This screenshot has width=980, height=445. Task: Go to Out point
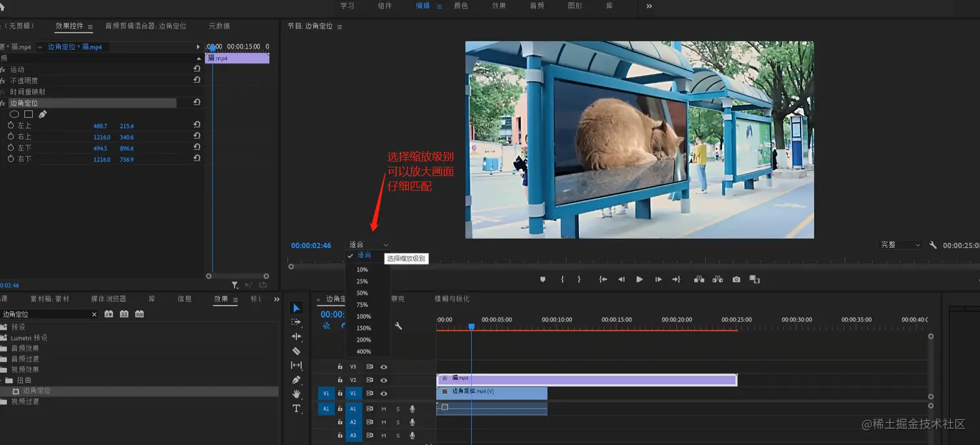pos(676,279)
